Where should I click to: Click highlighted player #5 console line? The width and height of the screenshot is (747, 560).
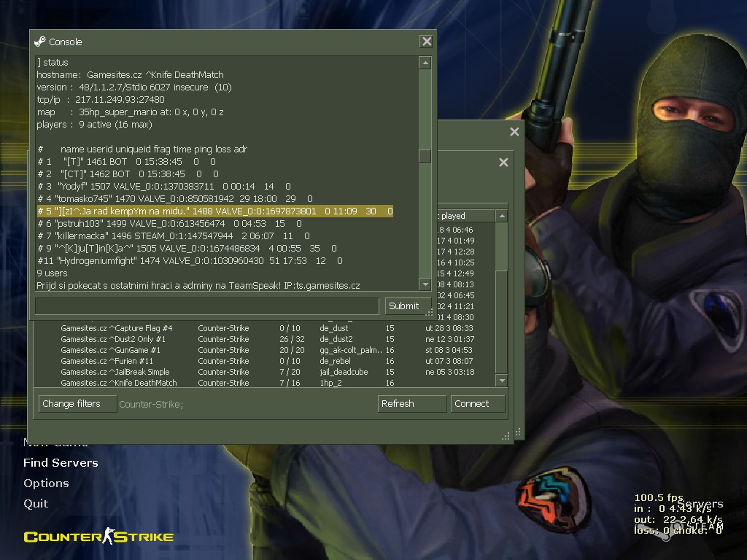[215, 211]
